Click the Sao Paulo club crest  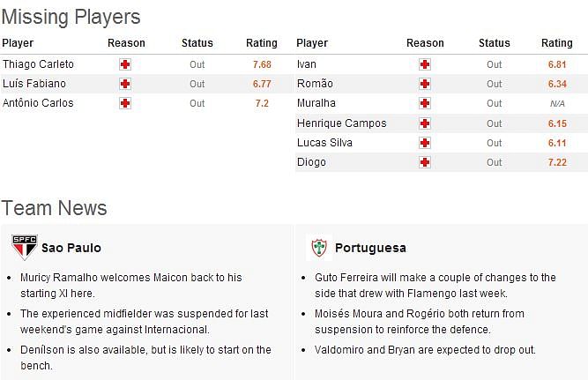tap(25, 247)
